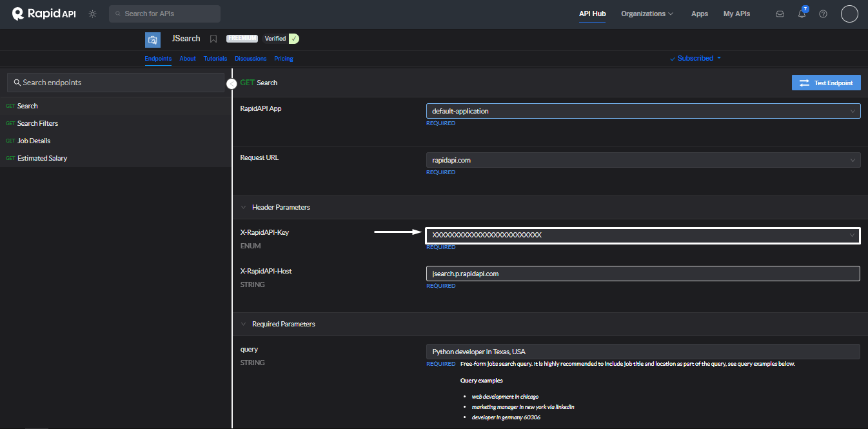
Task: Open My APIs page
Action: pos(736,14)
